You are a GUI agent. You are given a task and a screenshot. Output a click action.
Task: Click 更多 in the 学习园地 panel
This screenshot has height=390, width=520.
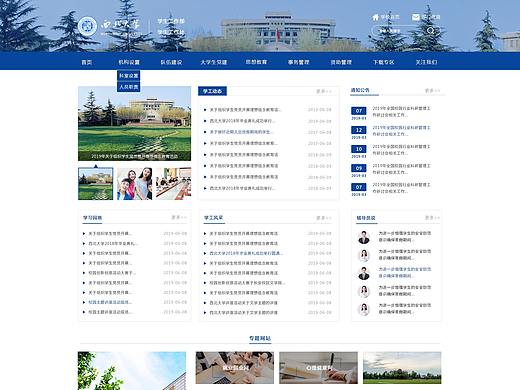pyautogui.click(x=179, y=217)
